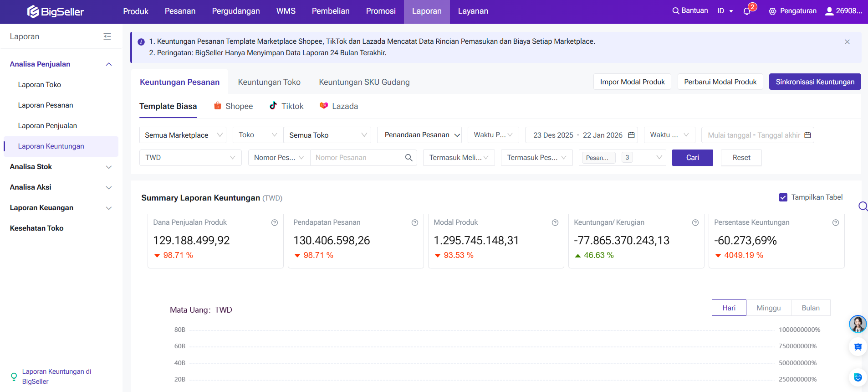Viewport: 868px width, 392px height.
Task: Dismiss the info banner with X
Action: tap(847, 42)
